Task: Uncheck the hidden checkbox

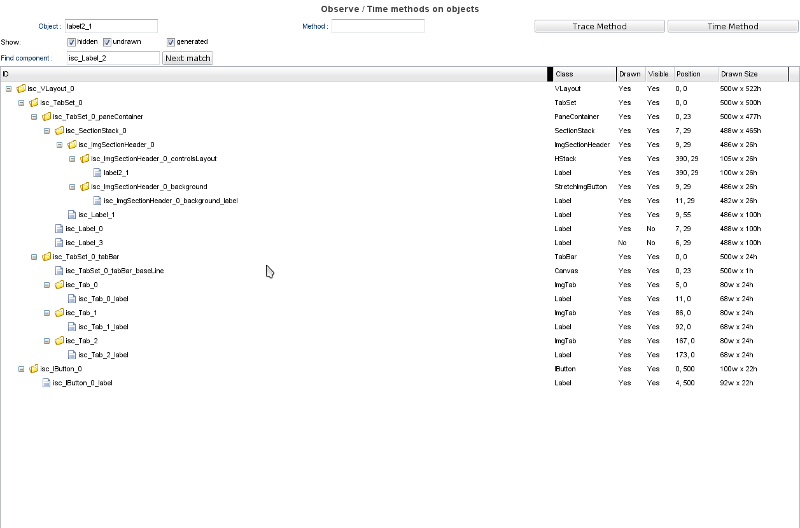Action: [72, 42]
